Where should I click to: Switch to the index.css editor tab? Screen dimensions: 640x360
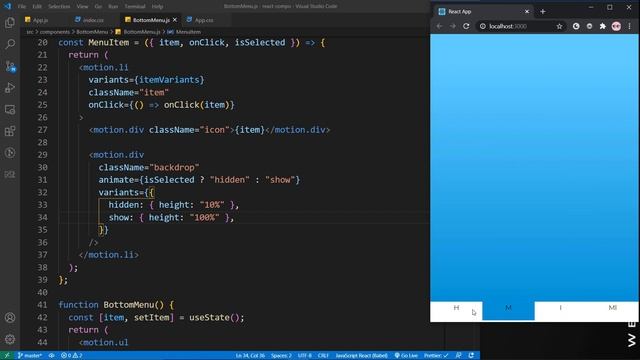point(93,20)
